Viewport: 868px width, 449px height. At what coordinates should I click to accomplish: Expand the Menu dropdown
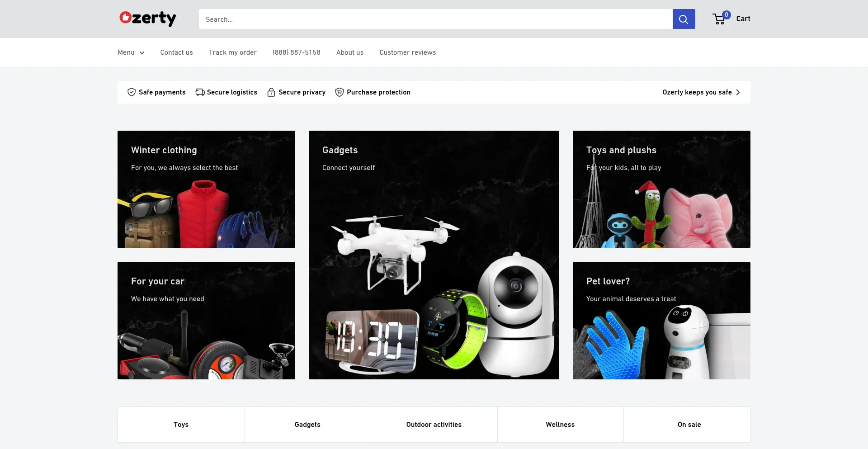131,52
